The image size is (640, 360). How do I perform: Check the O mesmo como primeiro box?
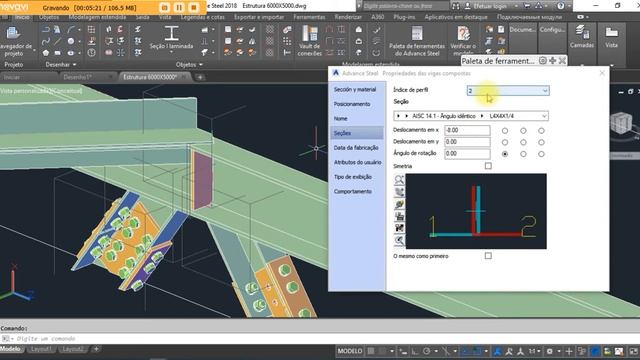click(x=488, y=256)
